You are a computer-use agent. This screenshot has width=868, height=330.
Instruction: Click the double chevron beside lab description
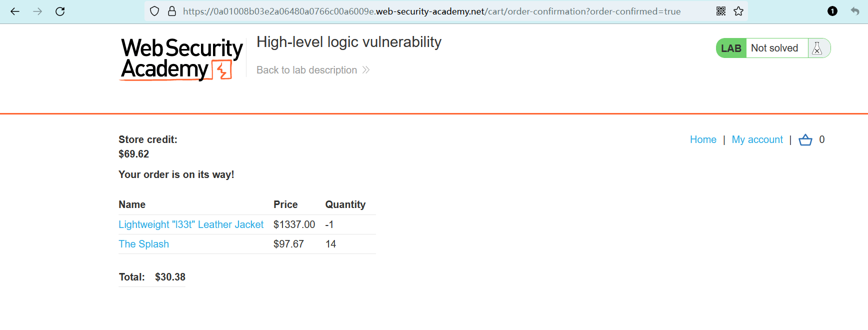pos(366,70)
